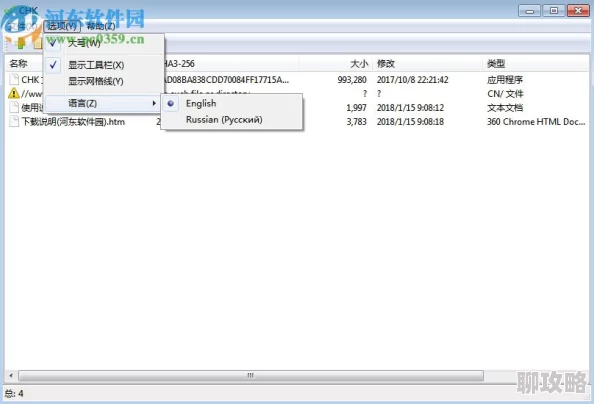Select Russian (Русский) language
Screen dimensions: 594x404
pos(232,120)
